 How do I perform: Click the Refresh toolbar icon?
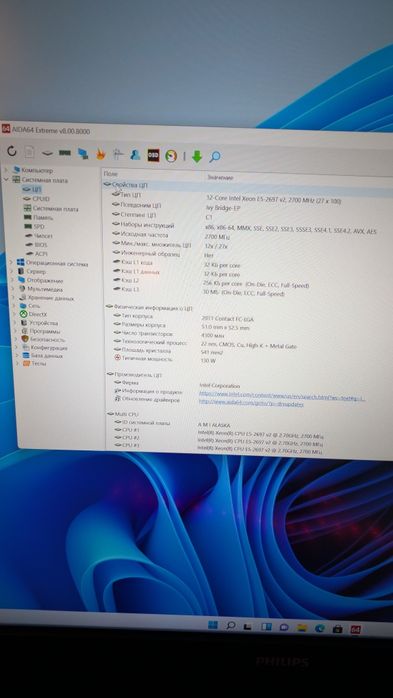tap(12, 151)
